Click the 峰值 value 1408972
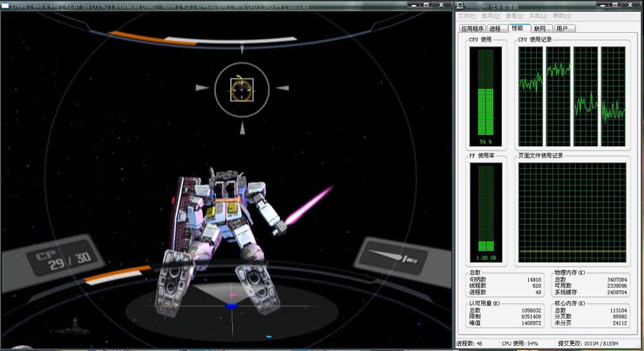This screenshot has width=644, height=351. (x=531, y=323)
